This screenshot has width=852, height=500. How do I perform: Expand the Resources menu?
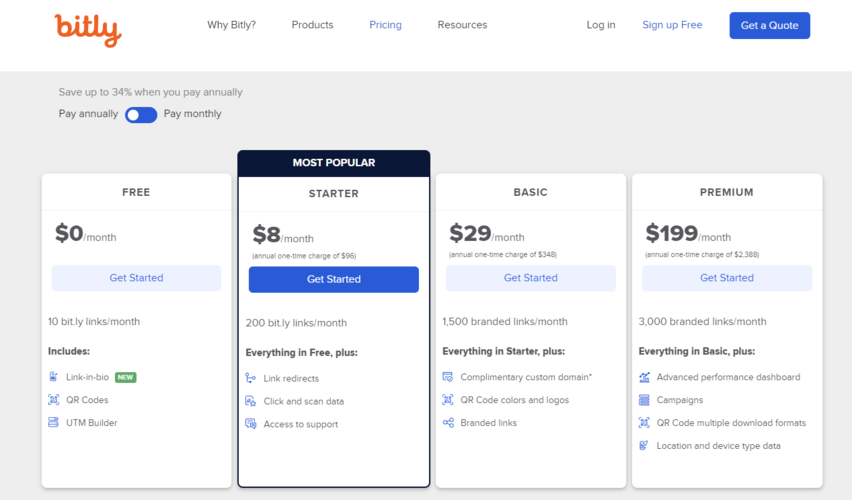point(462,25)
